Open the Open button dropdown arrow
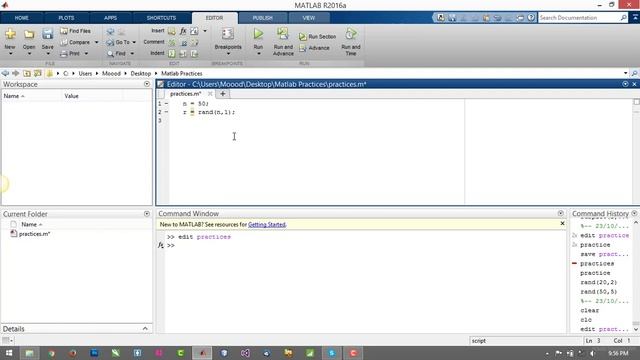640x360 pixels. [x=29, y=53]
